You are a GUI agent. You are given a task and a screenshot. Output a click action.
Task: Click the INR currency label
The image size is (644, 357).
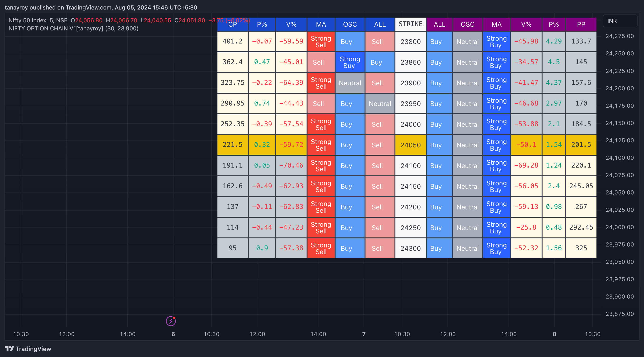pos(620,21)
